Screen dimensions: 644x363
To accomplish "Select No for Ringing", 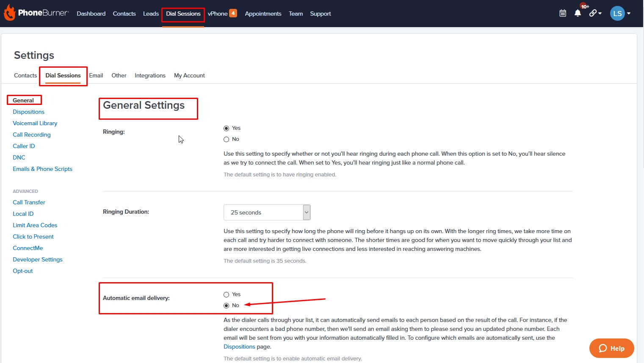I will click(x=227, y=139).
